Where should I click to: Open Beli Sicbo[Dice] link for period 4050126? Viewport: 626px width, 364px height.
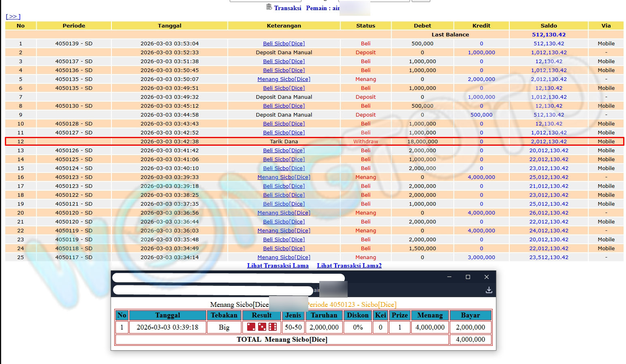tap(284, 151)
